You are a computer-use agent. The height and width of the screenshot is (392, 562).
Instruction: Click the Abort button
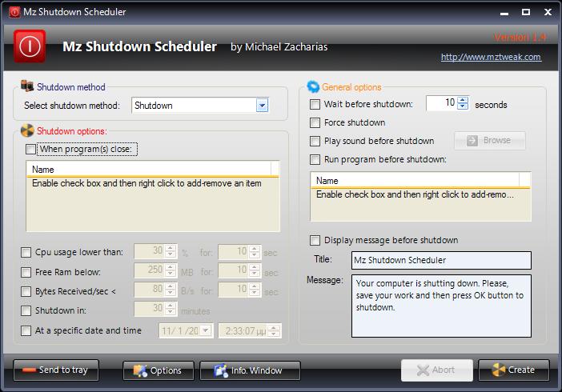pos(437,370)
